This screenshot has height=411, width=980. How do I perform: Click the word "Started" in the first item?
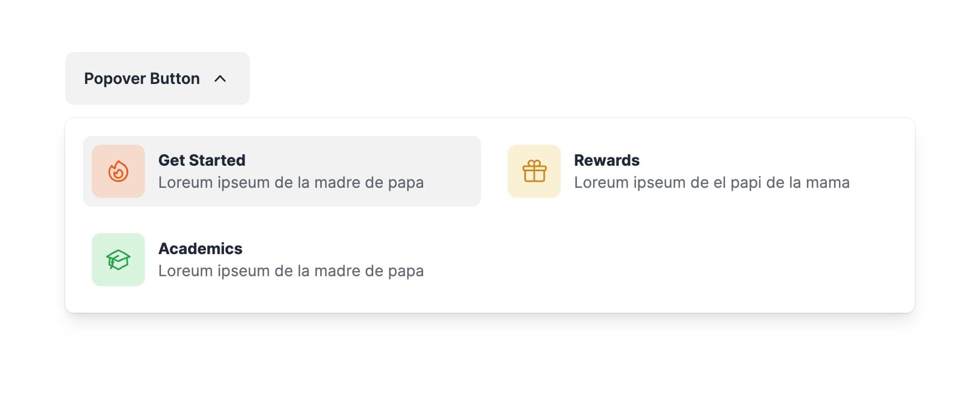(217, 160)
